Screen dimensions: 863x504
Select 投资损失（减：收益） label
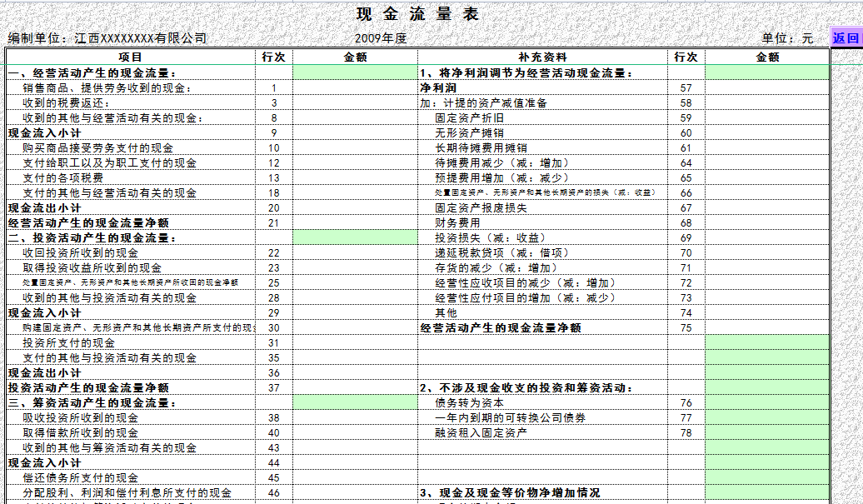490,237
